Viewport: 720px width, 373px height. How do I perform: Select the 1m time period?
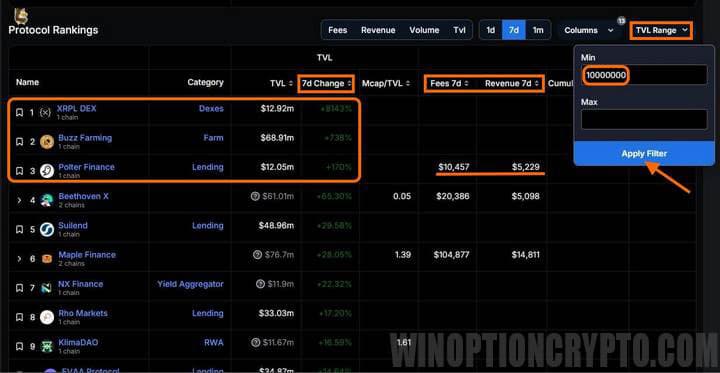[x=538, y=30]
